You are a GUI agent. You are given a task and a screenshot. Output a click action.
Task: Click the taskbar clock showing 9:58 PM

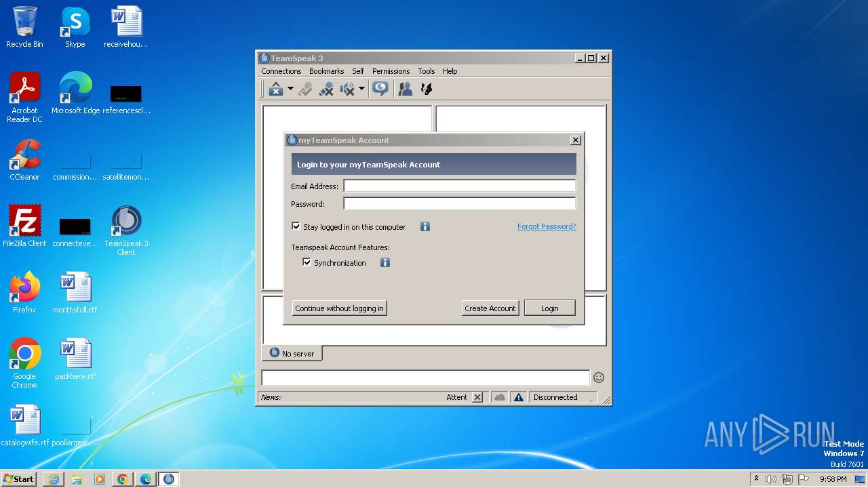833,479
